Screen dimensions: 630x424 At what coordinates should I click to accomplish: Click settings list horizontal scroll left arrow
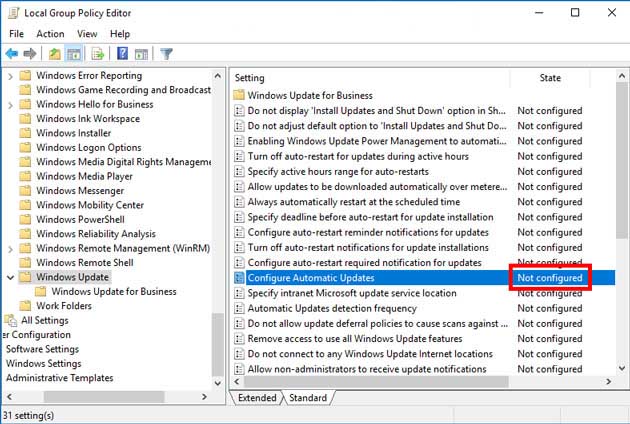[237, 381]
